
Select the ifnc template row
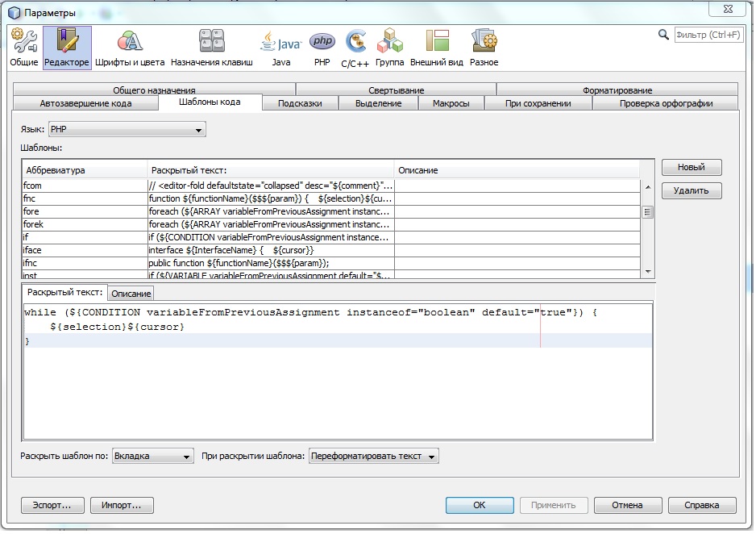(x=331, y=264)
